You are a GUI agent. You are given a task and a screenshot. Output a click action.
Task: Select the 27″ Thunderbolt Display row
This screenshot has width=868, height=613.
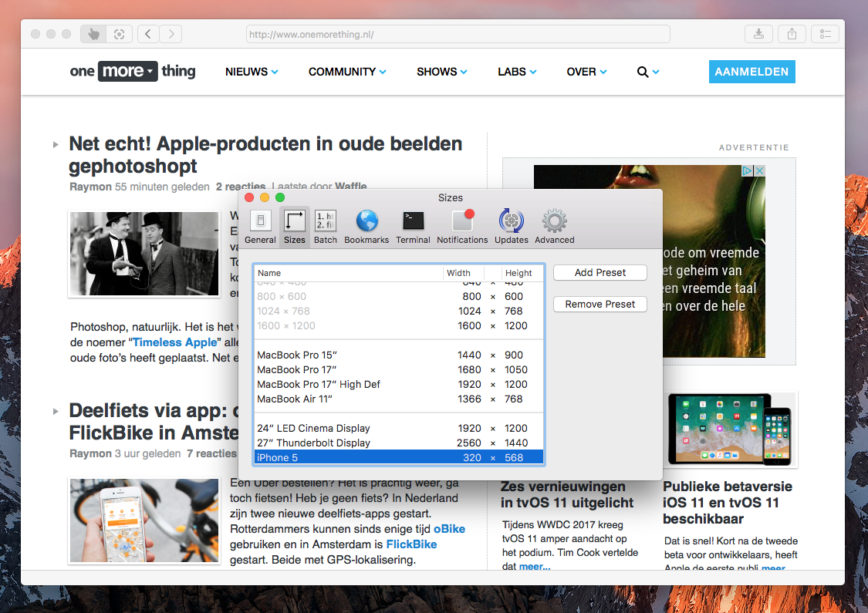(x=399, y=443)
